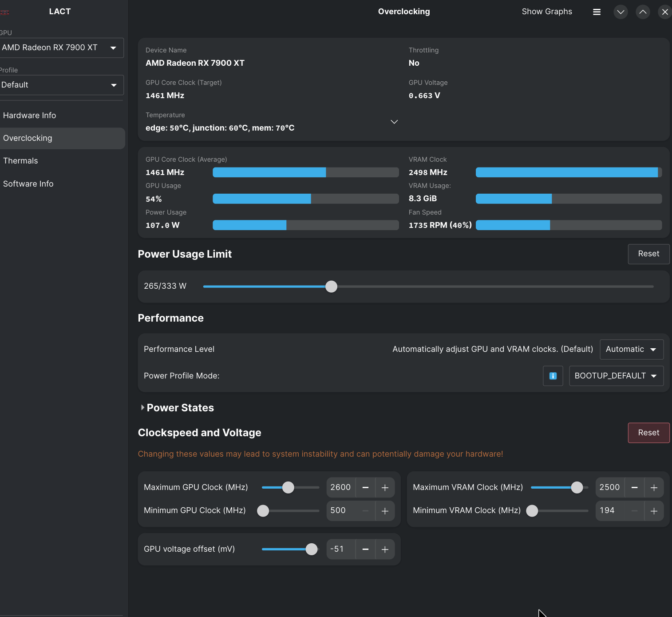
Task: Decrease GPU voltage offset with minus button
Action: [x=365, y=549]
